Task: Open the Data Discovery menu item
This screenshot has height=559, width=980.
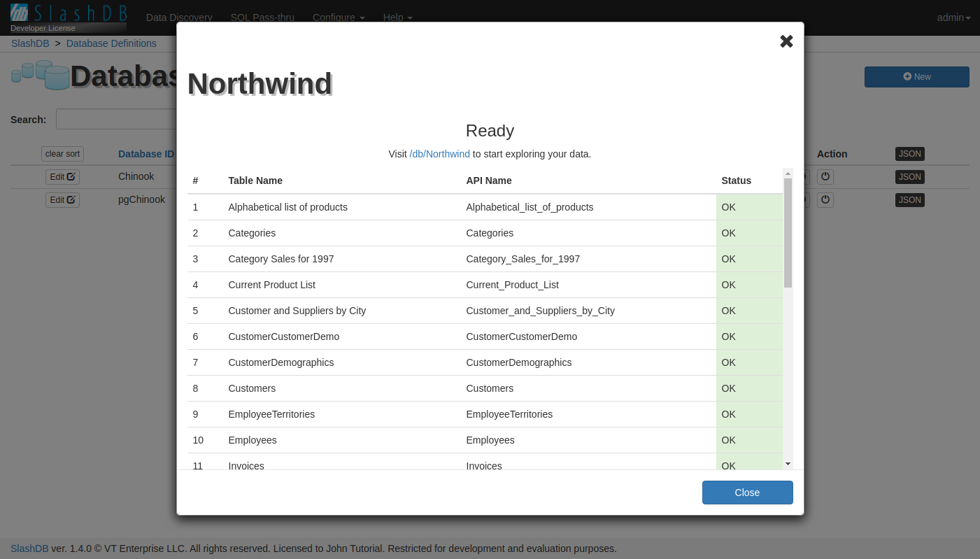Action: coord(179,17)
